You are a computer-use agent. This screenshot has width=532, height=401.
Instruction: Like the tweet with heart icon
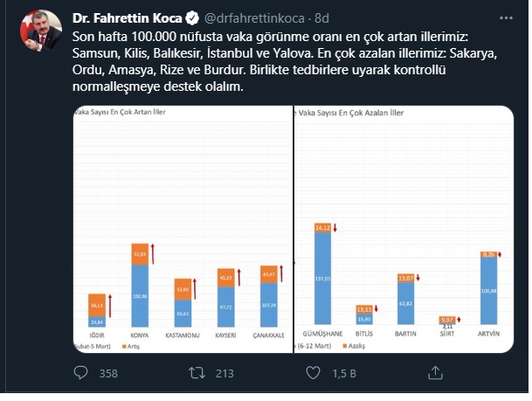(x=313, y=373)
